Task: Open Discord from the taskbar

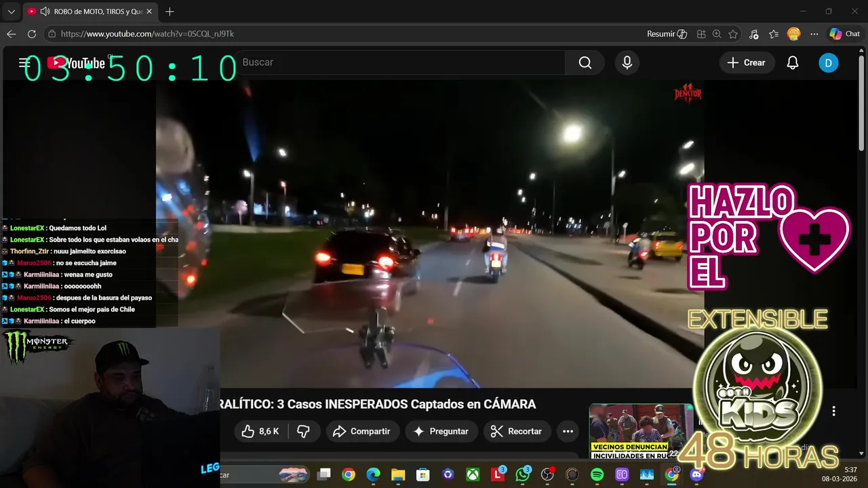Action: click(696, 474)
